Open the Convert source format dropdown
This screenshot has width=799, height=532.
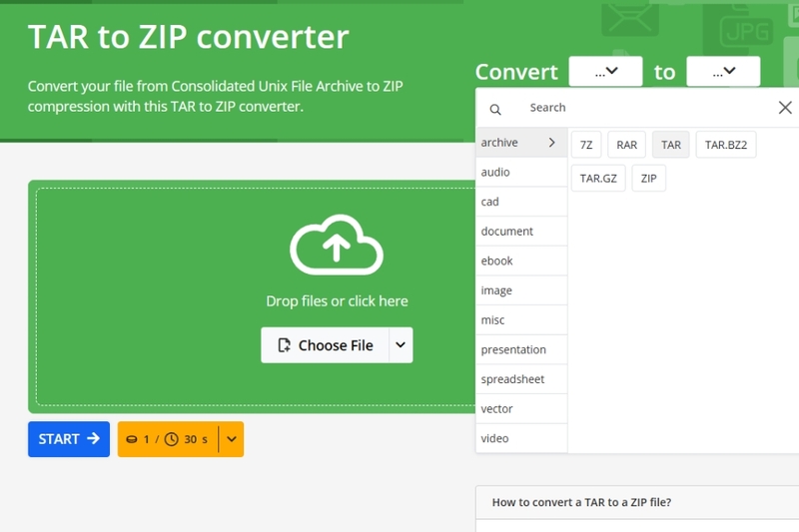[x=605, y=71]
